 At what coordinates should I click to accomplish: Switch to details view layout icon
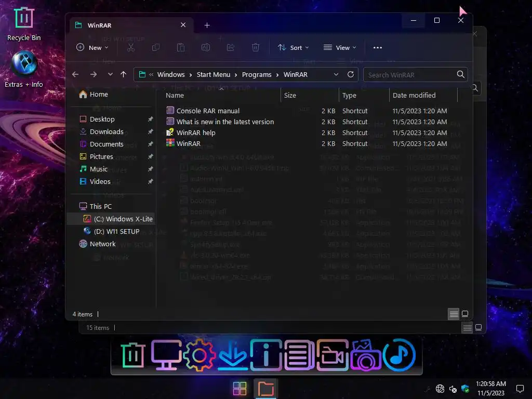click(x=454, y=314)
